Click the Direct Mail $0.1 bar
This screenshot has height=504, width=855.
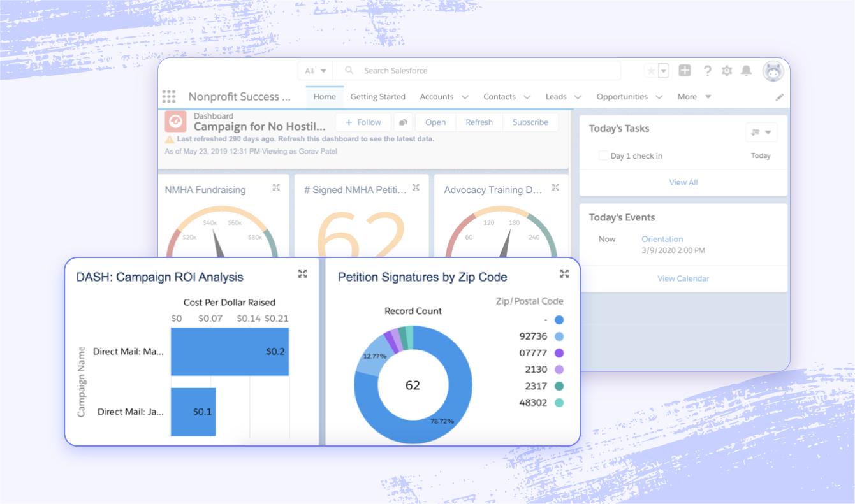[194, 412]
